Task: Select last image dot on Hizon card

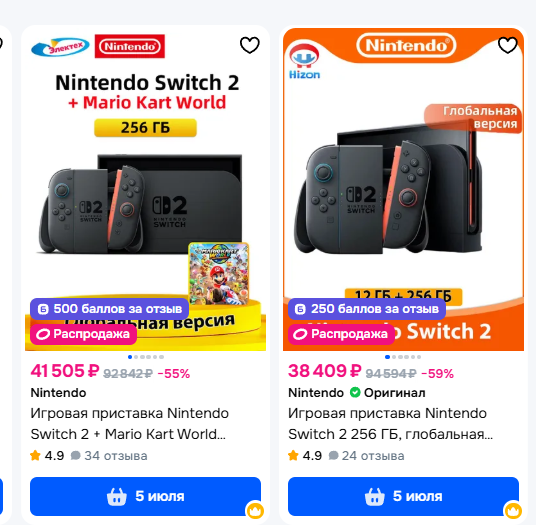Action: [419, 357]
